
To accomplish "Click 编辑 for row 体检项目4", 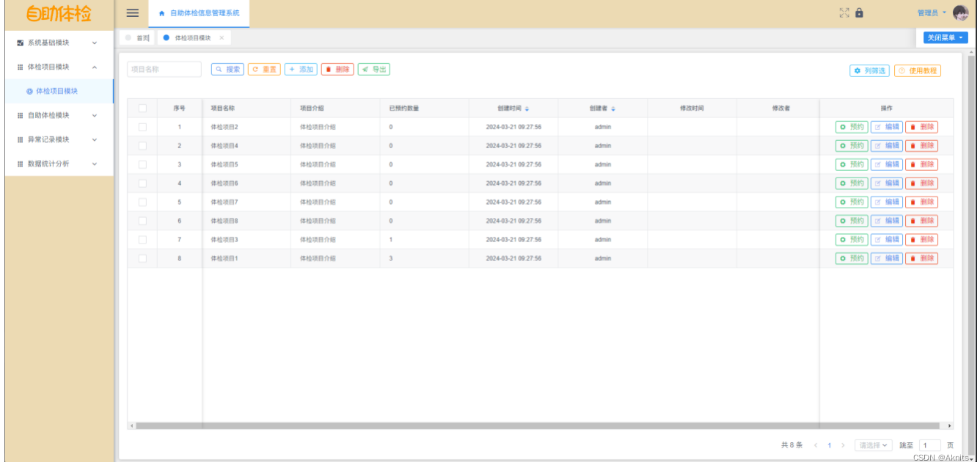I will (887, 145).
